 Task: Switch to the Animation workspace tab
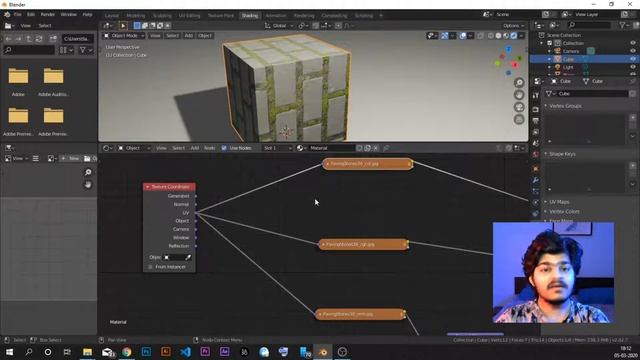point(276,16)
